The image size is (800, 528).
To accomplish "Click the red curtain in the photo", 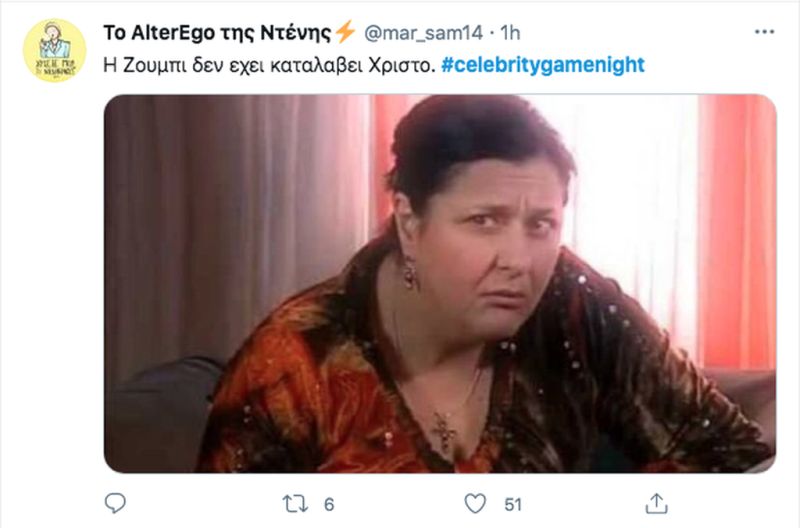I will click(x=736, y=230).
